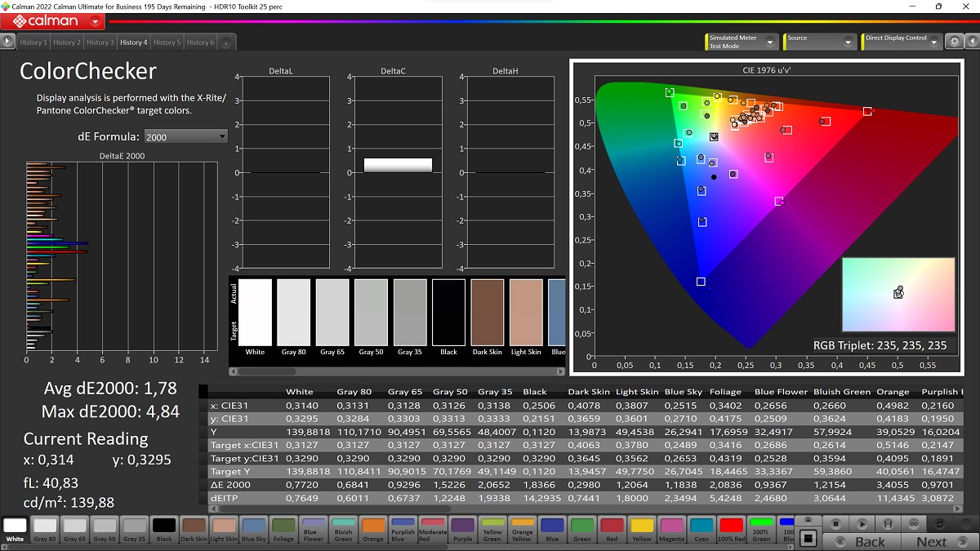The width and height of the screenshot is (980, 551).
Task: Select the Purplish Blue swatch
Action: 403,530
